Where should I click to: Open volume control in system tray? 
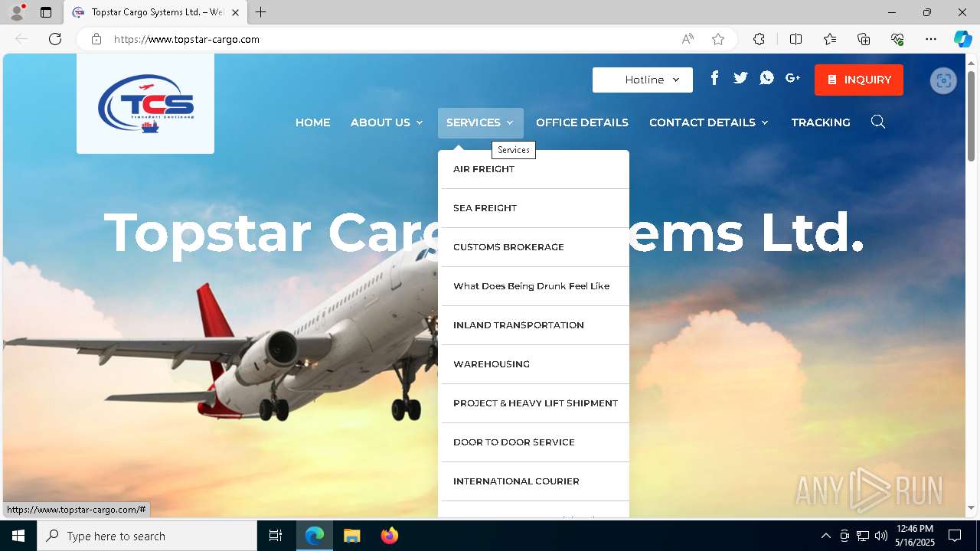(x=881, y=536)
